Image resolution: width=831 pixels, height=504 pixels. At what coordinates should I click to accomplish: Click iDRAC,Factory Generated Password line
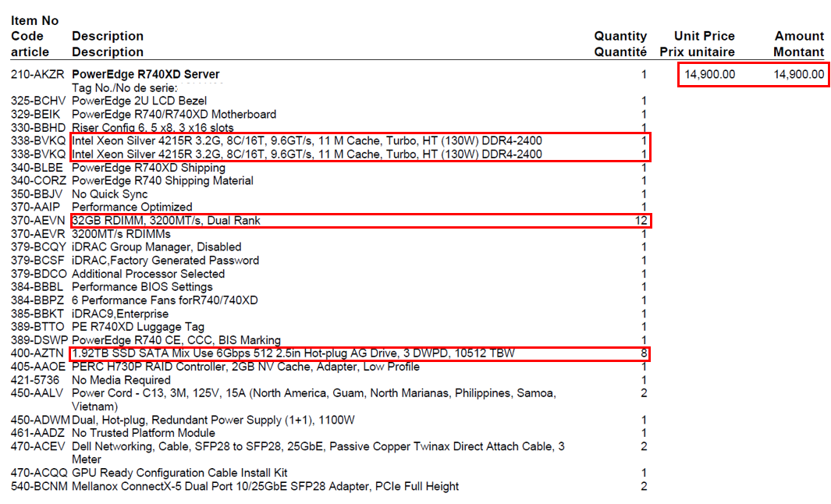point(165,261)
